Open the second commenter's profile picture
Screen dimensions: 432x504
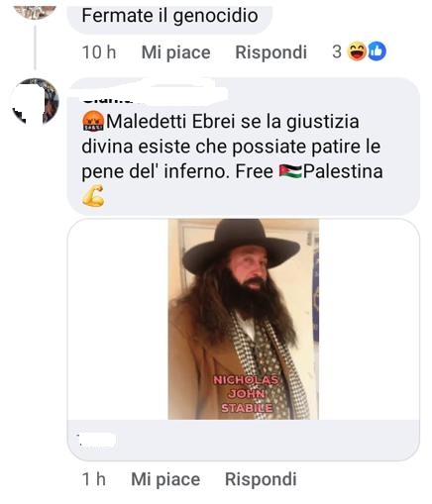[35, 101]
